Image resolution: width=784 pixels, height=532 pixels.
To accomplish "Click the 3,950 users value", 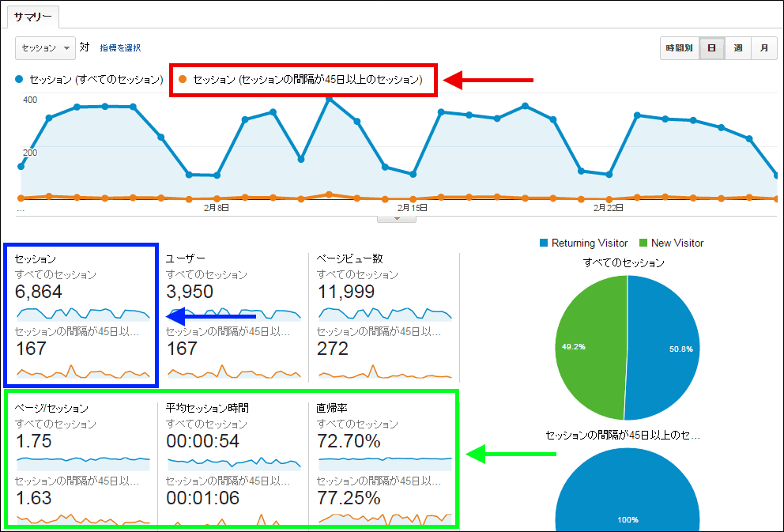I will [x=190, y=292].
